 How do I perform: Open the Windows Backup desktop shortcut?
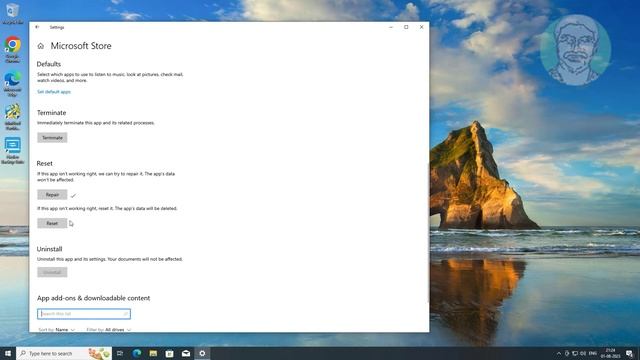click(12, 151)
